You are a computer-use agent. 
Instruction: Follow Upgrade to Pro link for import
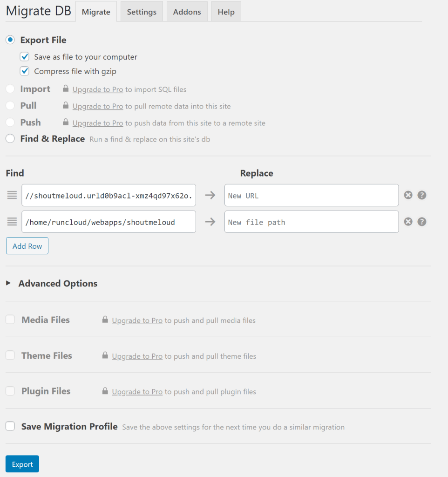(98, 89)
